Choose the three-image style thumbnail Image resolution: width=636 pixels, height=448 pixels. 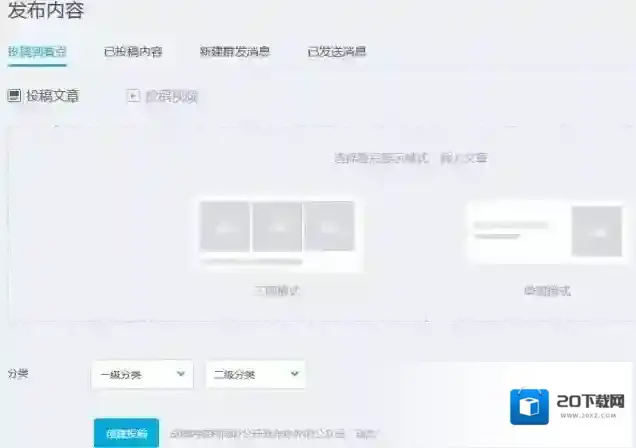click(277, 234)
